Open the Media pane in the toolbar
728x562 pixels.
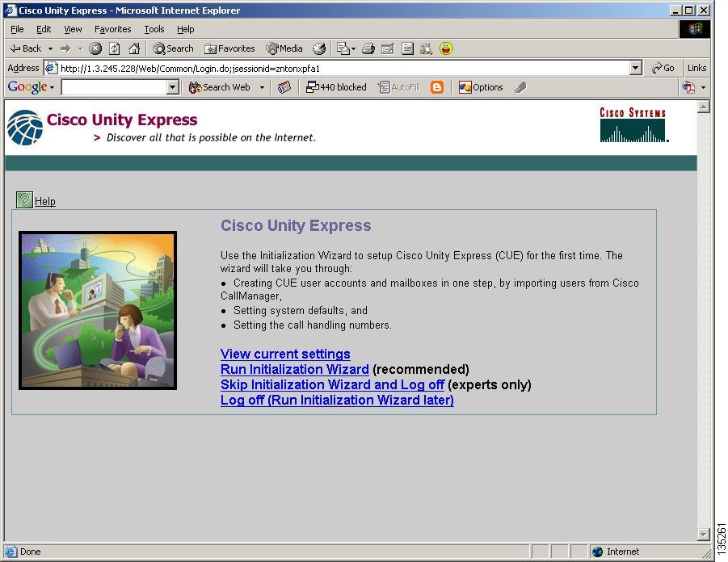coord(284,48)
